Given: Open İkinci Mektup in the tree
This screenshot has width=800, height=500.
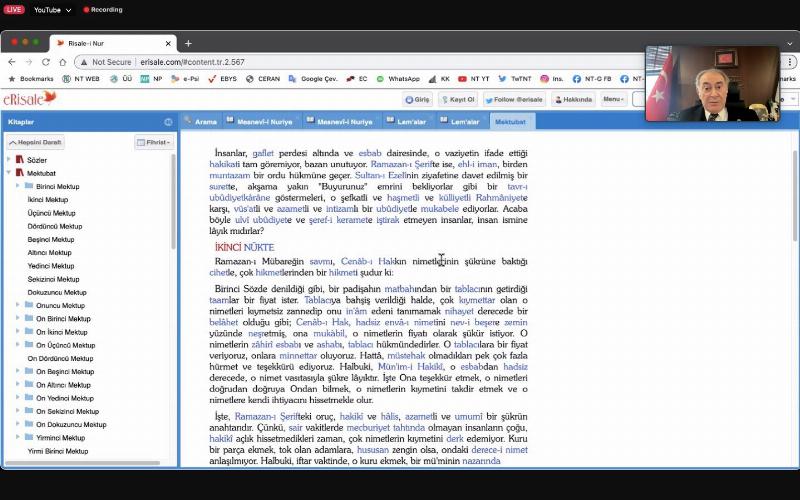Looking at the screenshot, I should click(47, 199).
